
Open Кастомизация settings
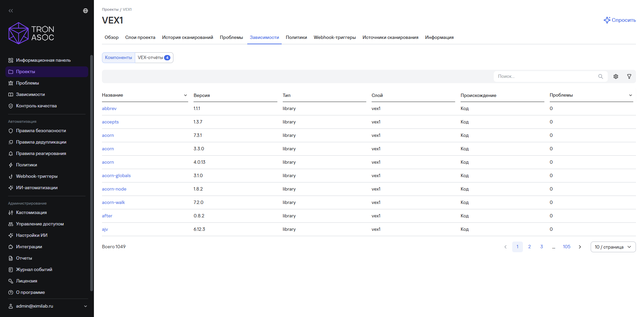[x=47, y=213]
